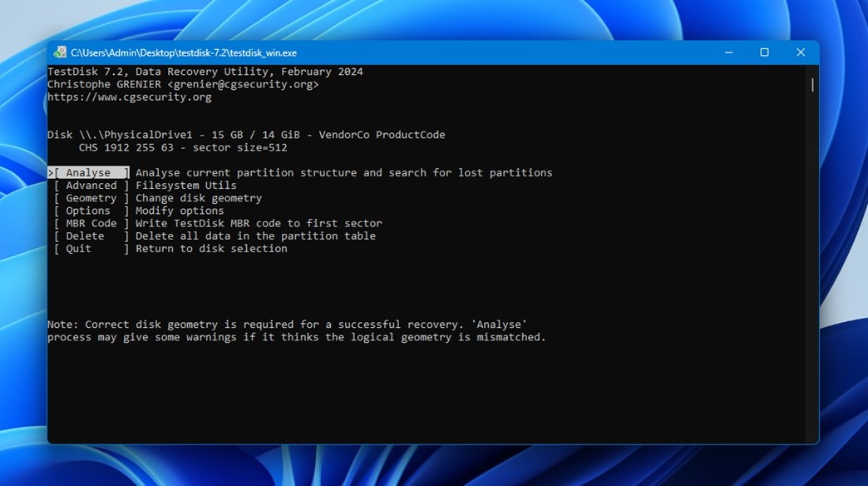The image size is (868, 486).
Task: Click 'TestDisk 7.2, Data Recovery Utility' header line
Action: tap(205, 72)
